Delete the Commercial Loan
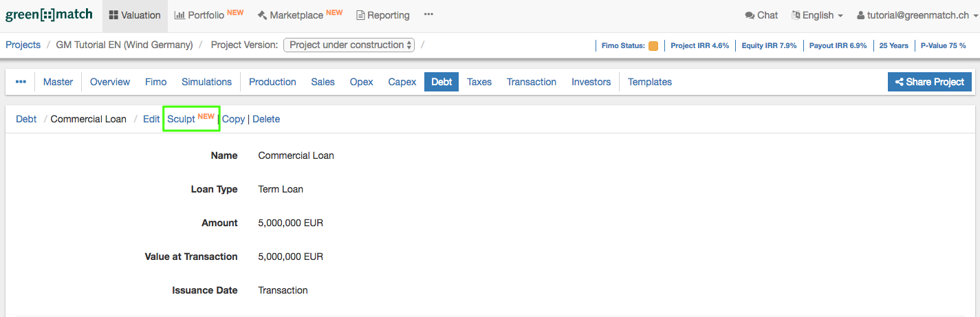Viewport: 980px width, 317px height. [x=266, y=119]
